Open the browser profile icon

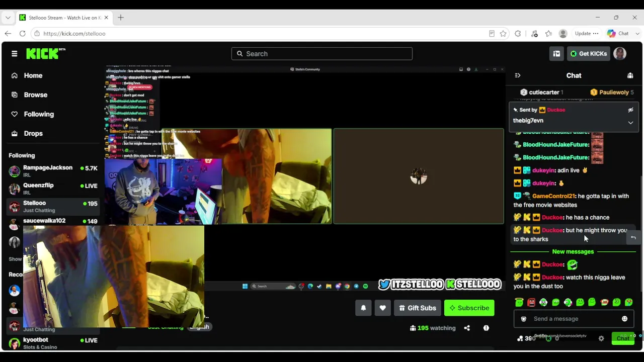point(563,34)
